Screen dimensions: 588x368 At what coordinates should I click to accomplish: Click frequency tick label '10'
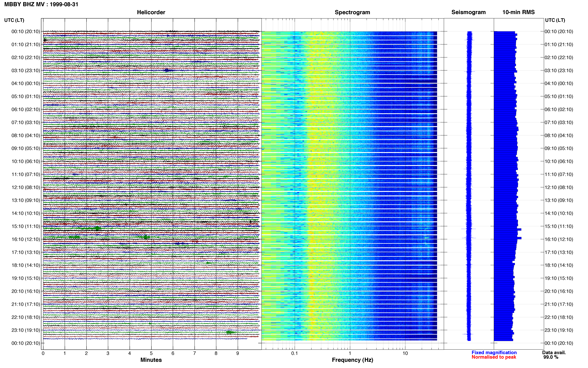[405, 353]
